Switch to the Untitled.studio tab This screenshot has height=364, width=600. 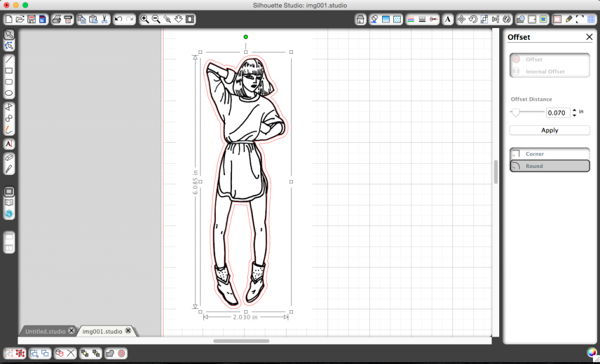tap(45, 331)
